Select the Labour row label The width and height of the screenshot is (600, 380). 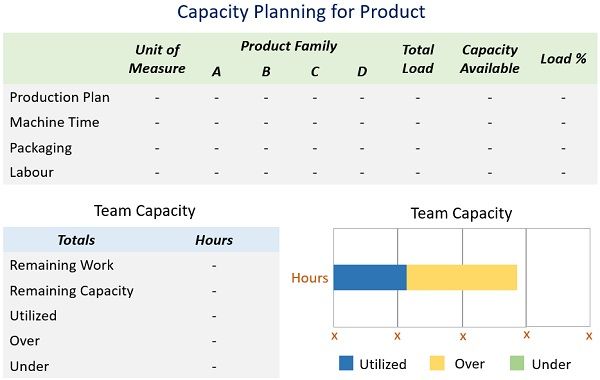tap(31, 172)
